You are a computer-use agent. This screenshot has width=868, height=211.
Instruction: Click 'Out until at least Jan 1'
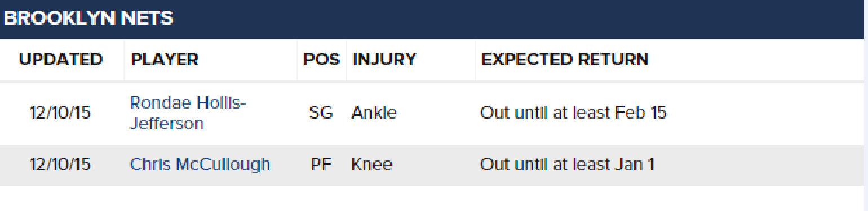(x=567, y=165)
